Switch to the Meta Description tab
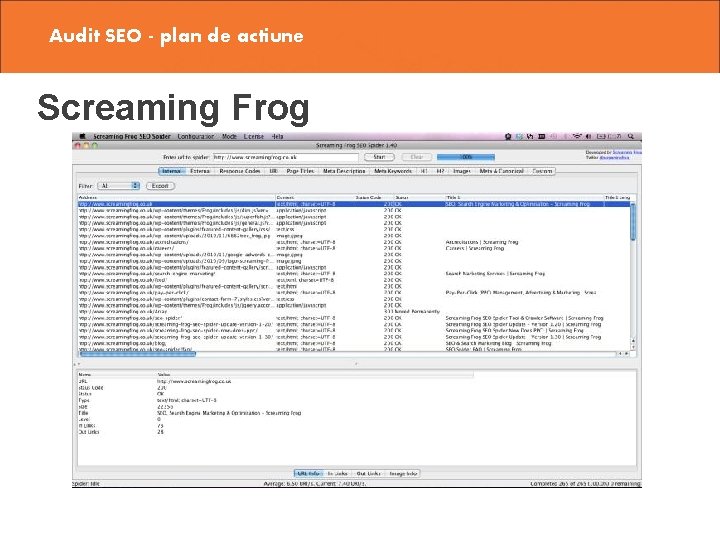720x540 pixels. click(x=344, y=171)
